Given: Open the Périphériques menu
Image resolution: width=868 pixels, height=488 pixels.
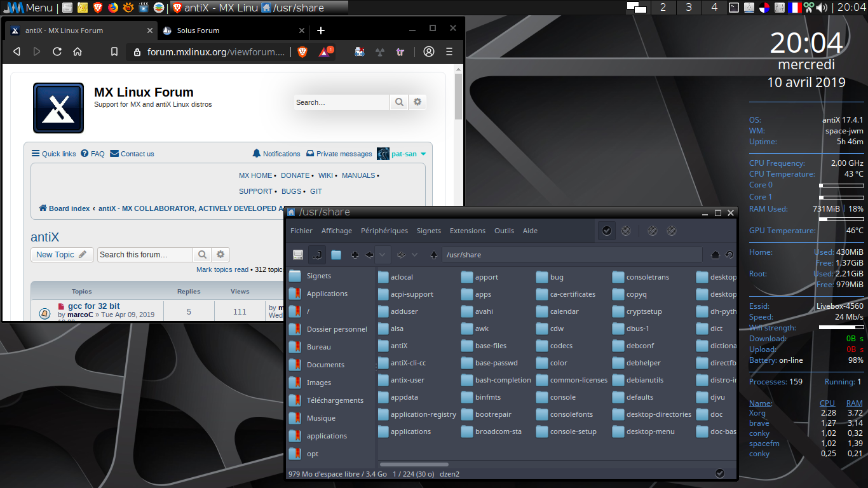Looking at the screenshot, I should pyautogui.click(x=384, y=231).
